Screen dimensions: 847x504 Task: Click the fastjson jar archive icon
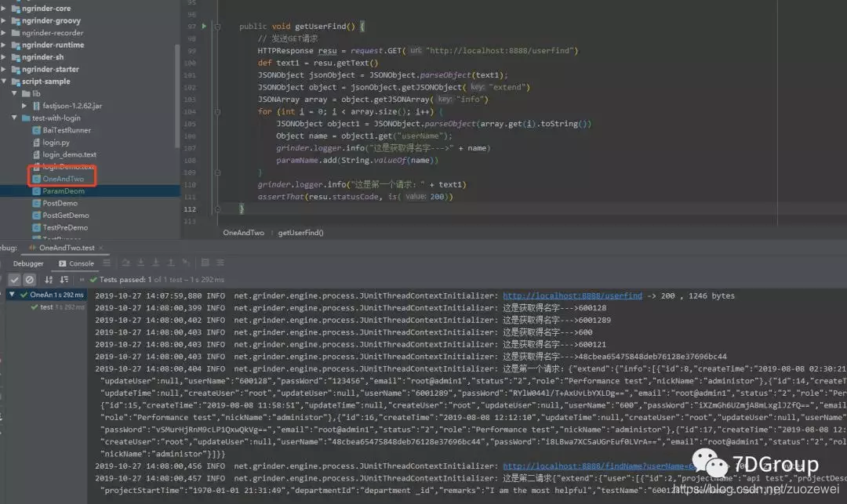(36, 106)
